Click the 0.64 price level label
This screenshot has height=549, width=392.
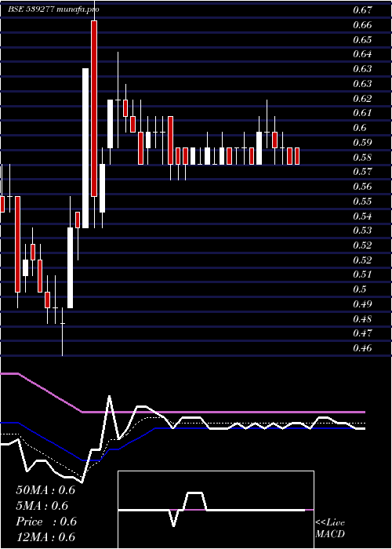point(362,54)
